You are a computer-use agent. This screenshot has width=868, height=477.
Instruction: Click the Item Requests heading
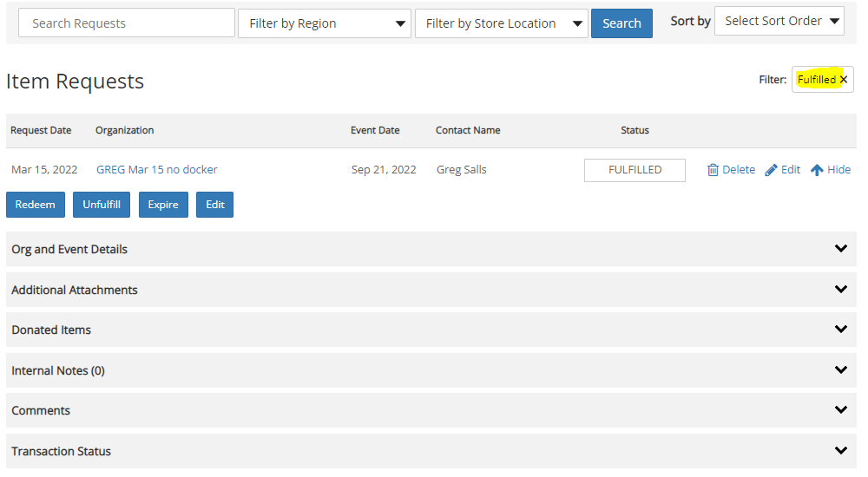click(75, 82)
